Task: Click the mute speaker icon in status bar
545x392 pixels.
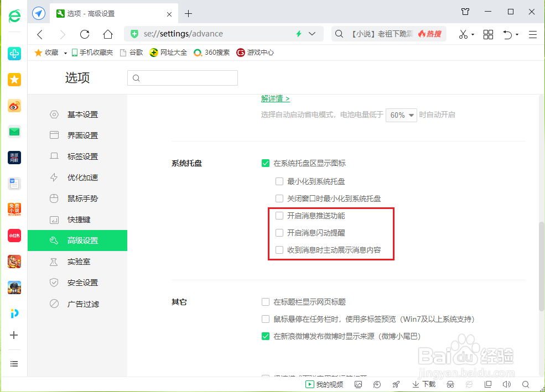Action: 506,384
